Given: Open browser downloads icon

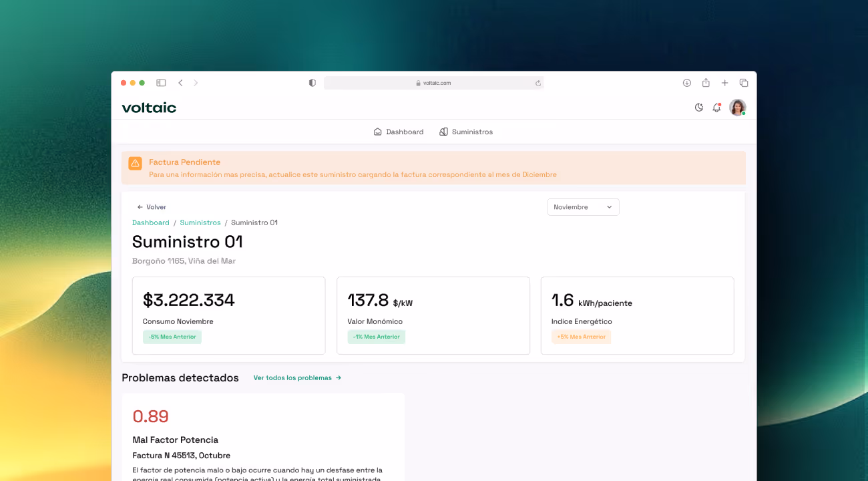Looking at the screenshot, I should [x=686, y=83].
